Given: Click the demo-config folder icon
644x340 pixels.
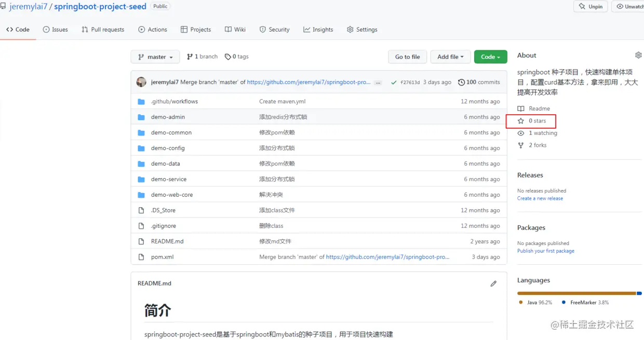Looking at the screenshot, I should [141, 148].
